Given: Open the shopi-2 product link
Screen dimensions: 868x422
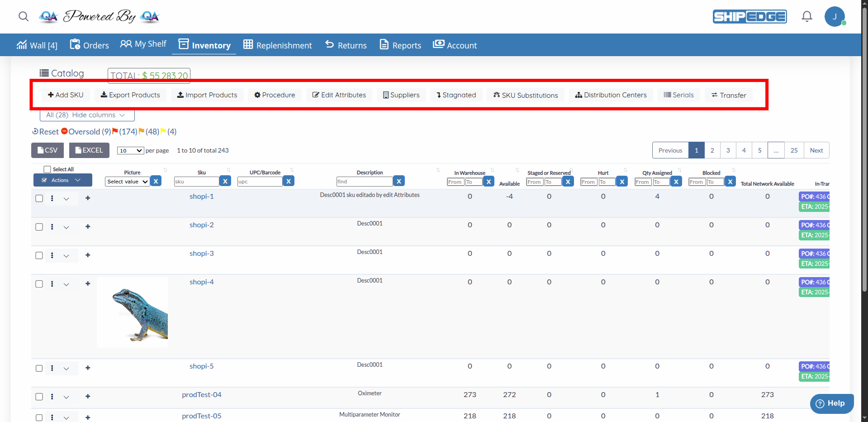Looking at the screenshot, I should (201, 225).
